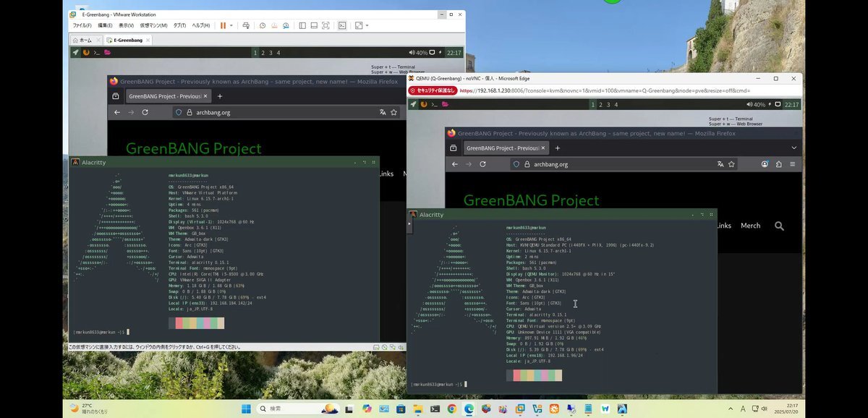868x418 pixels.
Task: Open the file manager folder in QEMU guest panel
Action: click(445, 104)
